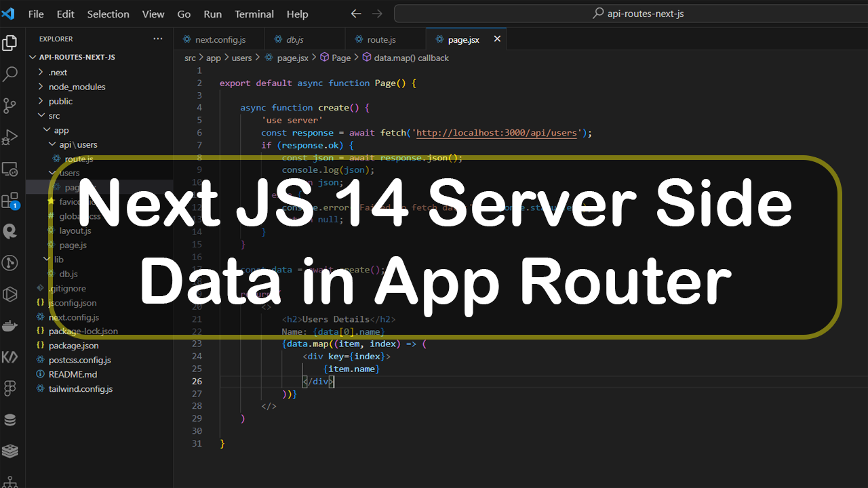Image resolution: width=868 pixels, height=488 pixels.
Task: Click the Users Details heading text in code
Action: pyautogui.click(x=336, y=319)
